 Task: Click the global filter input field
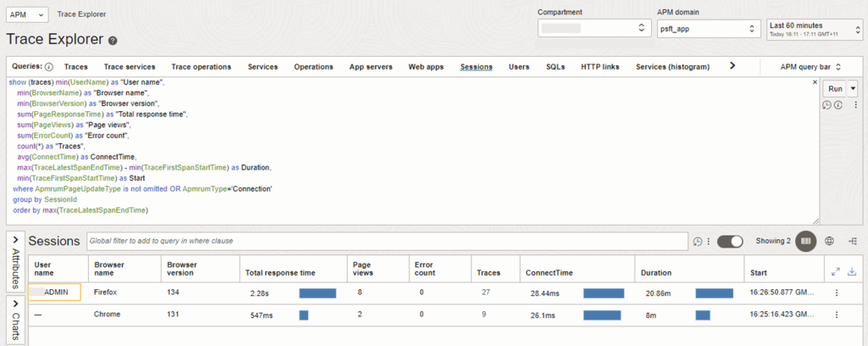(386, 241)
